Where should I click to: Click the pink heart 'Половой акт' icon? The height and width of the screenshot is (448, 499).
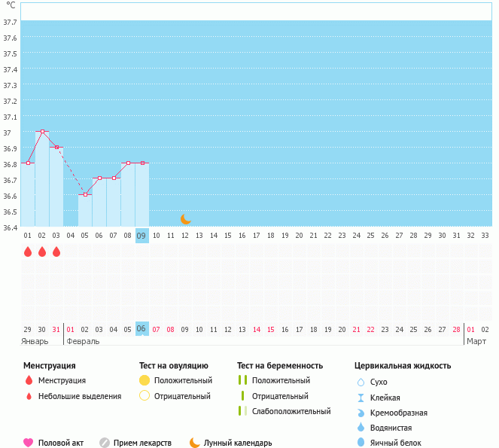pos(29,443)
